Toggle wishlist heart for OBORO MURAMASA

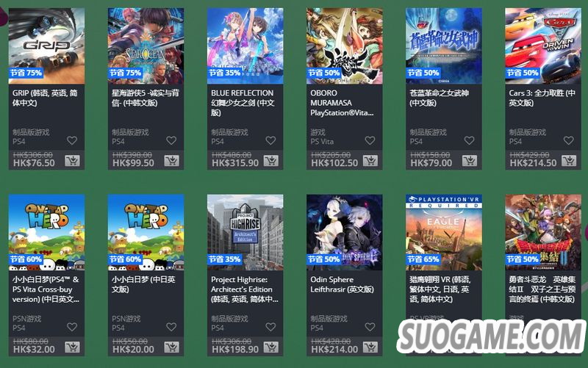[370, 140]
